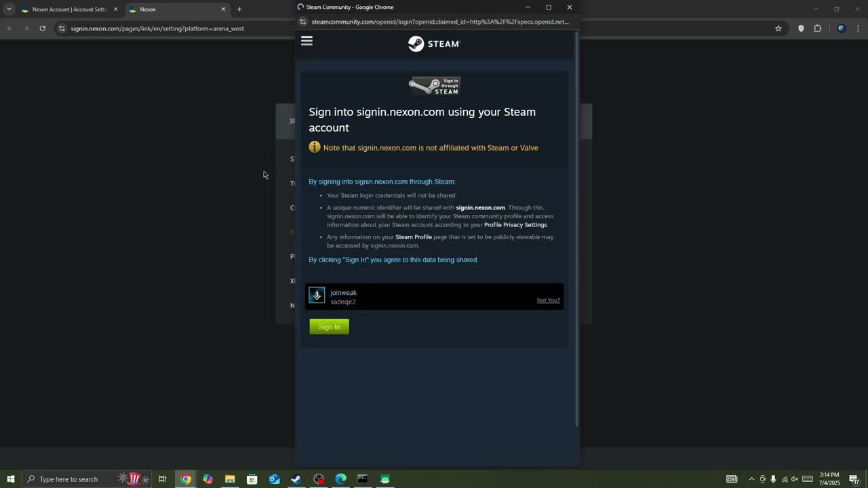Click the Steam popup address URL

[440, 22]
